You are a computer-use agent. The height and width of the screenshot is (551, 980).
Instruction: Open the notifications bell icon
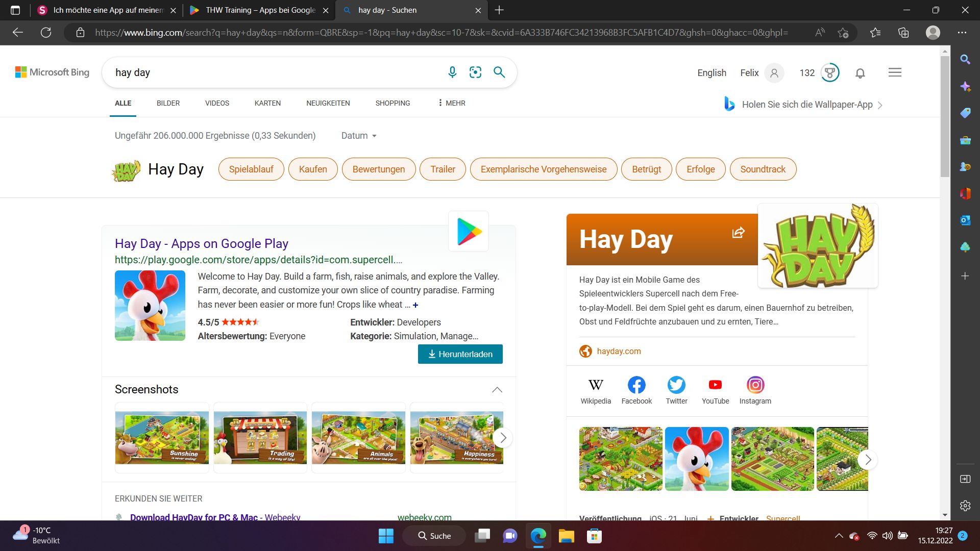(x=860, y=73)
